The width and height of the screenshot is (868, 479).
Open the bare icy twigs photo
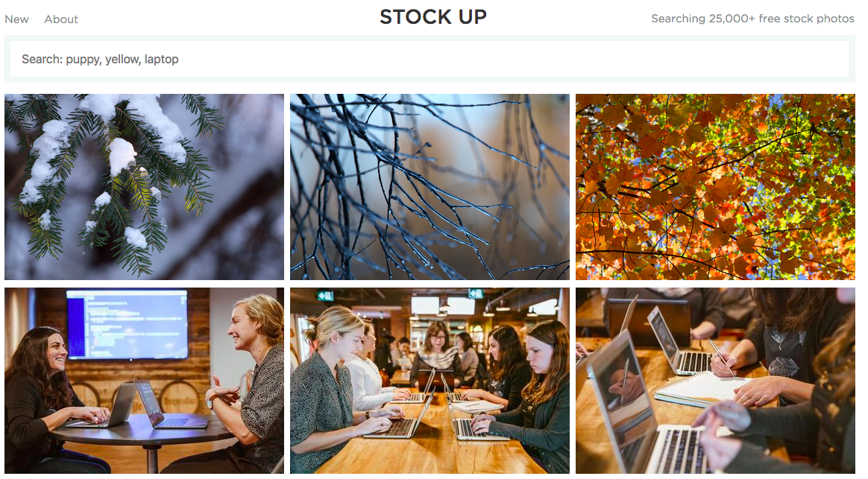(x=430, y=186)
